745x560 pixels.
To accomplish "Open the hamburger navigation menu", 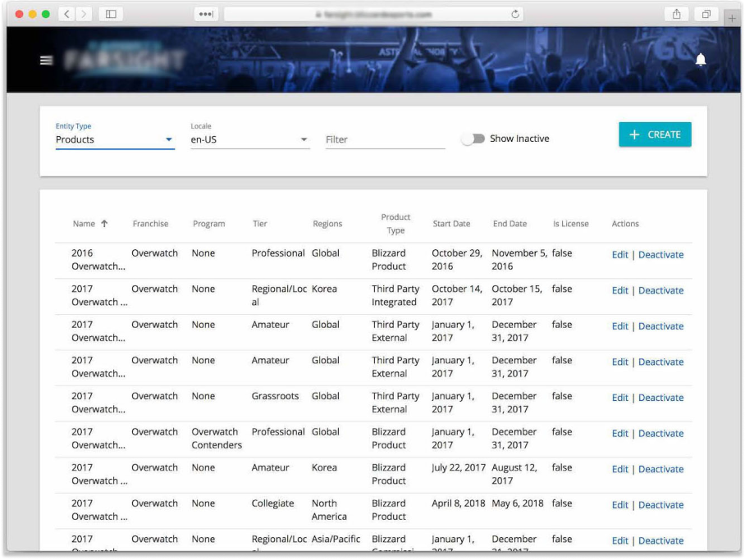I will pyautogui.click(x=46, y=61).
